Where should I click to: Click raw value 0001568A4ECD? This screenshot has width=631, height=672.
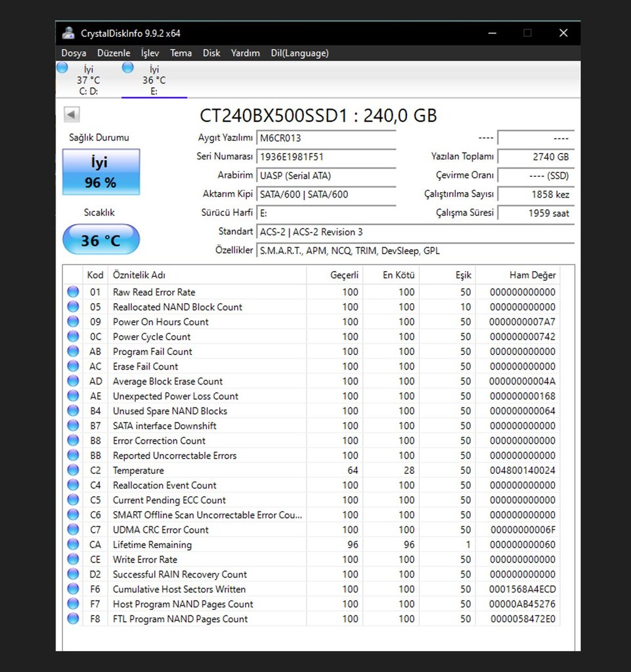coord(523,589)
